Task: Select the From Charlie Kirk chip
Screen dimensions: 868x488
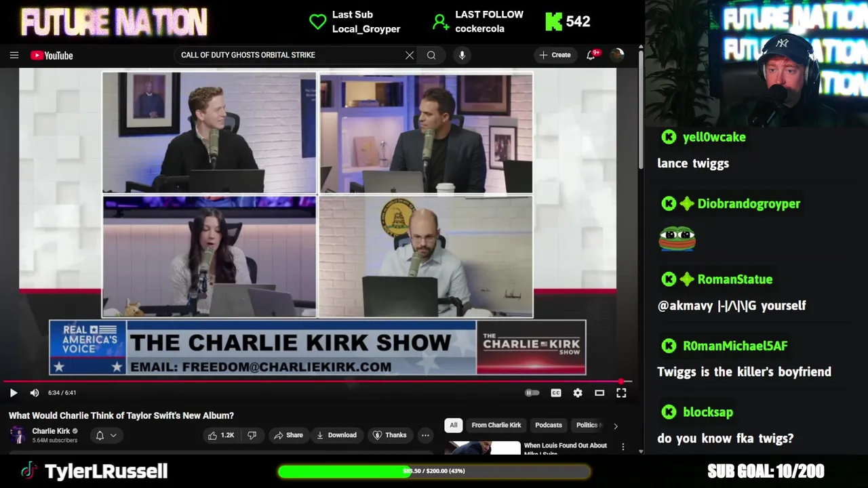Action: point(496,425)
